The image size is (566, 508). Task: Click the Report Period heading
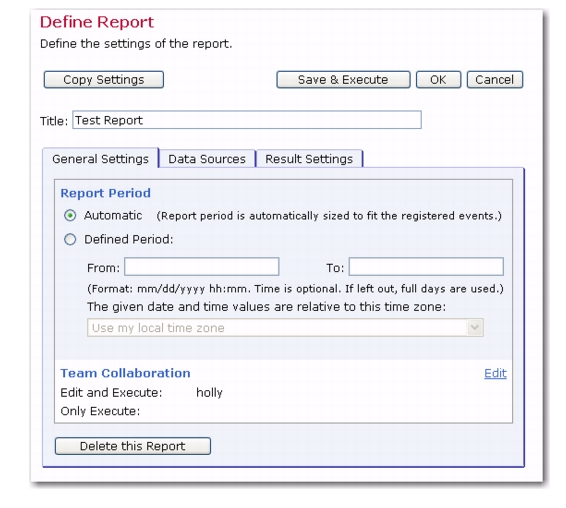pos(105,193)
